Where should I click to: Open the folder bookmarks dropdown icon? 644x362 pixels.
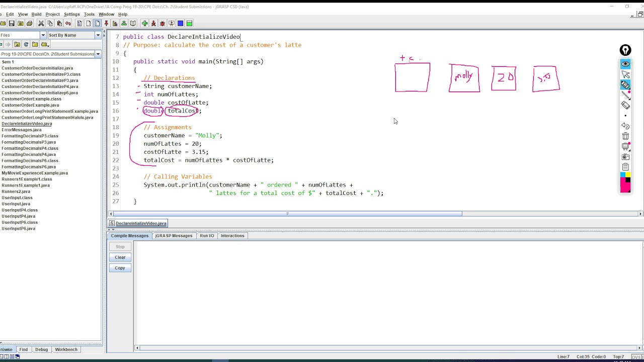click(44, 44)
